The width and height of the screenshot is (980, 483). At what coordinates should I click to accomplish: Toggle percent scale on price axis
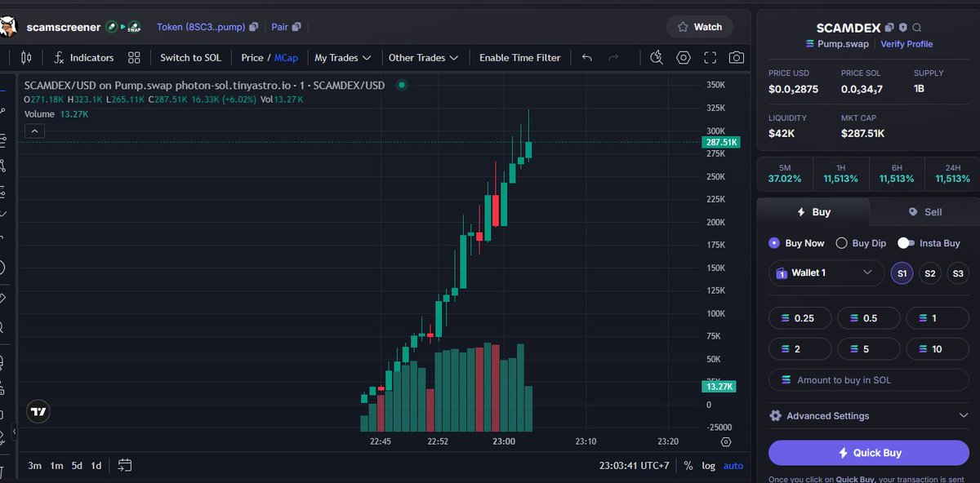point(688,465)
